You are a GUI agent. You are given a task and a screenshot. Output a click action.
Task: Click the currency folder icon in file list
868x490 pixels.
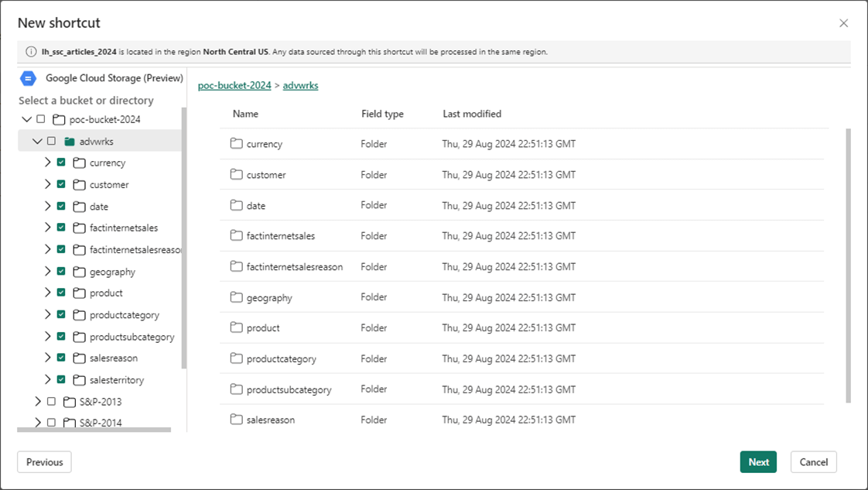pyautogui.click(x=237, y=143)
